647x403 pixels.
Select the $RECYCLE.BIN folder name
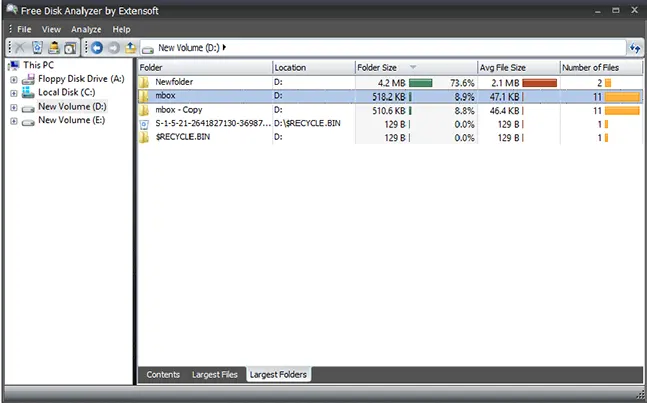(182, 137)
